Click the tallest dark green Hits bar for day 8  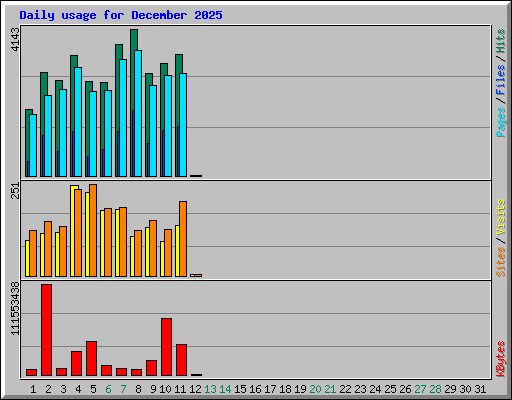click(x=134, y=40)
